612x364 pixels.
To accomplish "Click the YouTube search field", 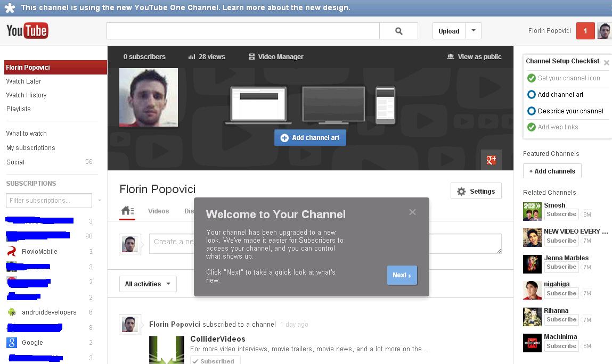I will [243, 31].
